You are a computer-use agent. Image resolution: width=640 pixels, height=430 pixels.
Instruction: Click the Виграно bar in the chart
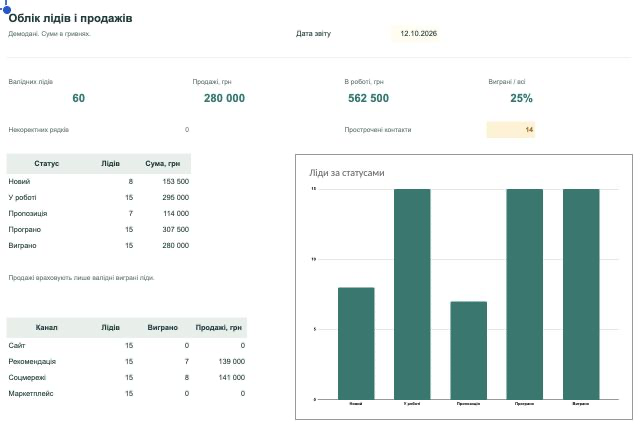tap(581, 294)
